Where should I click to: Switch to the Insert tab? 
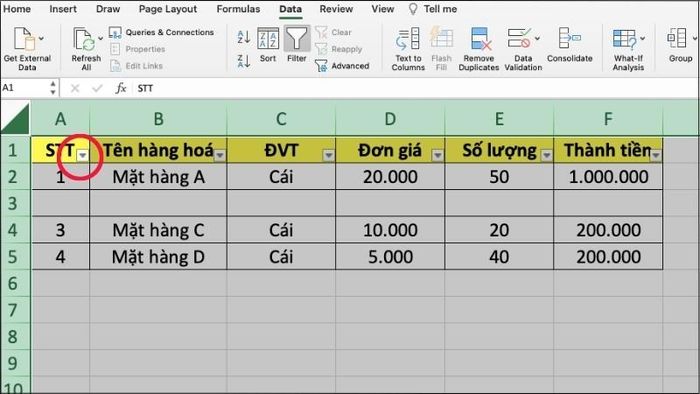63,9
